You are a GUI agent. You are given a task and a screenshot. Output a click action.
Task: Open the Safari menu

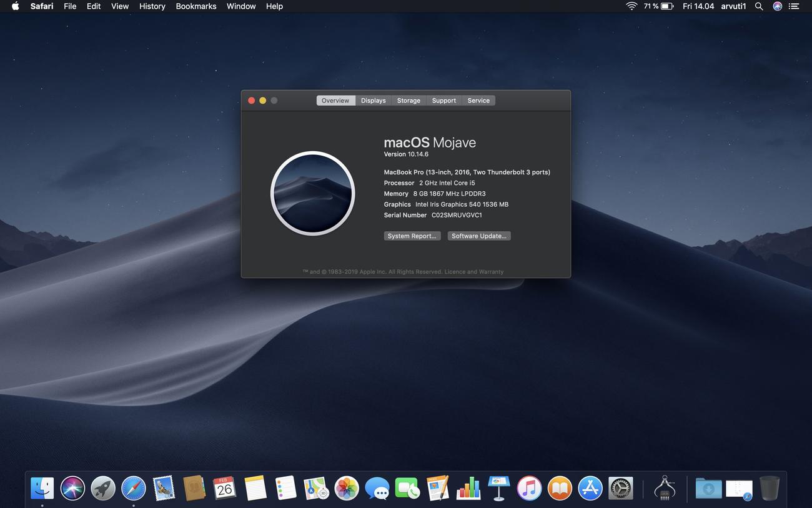[42, 6]
